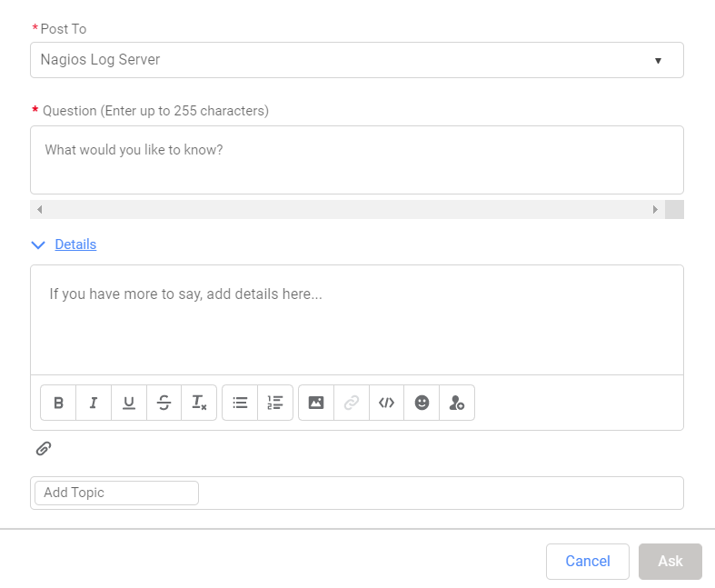Screen dimensions: 715x588
Task: Clear text formatting
Action: point(199,403)
